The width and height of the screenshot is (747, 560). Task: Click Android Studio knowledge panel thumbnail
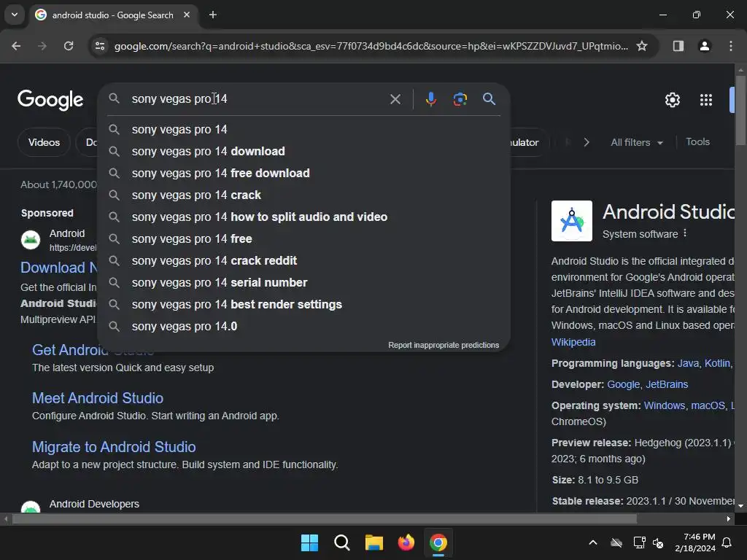pyautogui.click(x=572, y=221)
